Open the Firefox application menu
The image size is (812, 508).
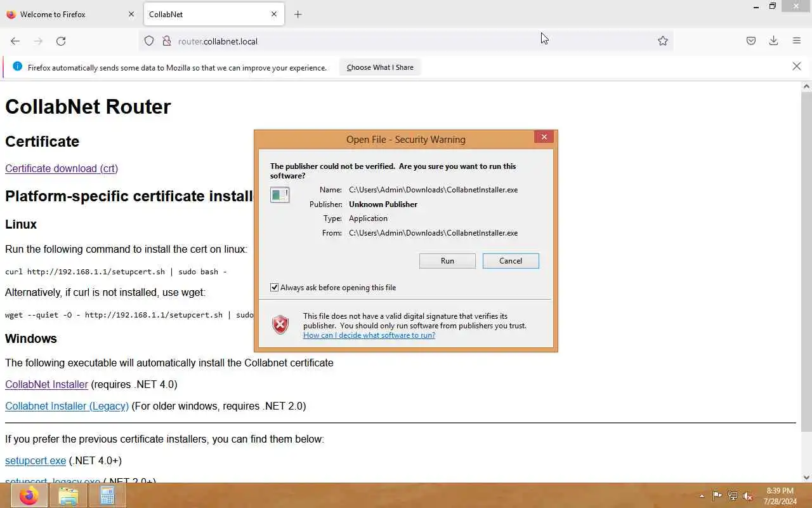(x=797, y=41)
